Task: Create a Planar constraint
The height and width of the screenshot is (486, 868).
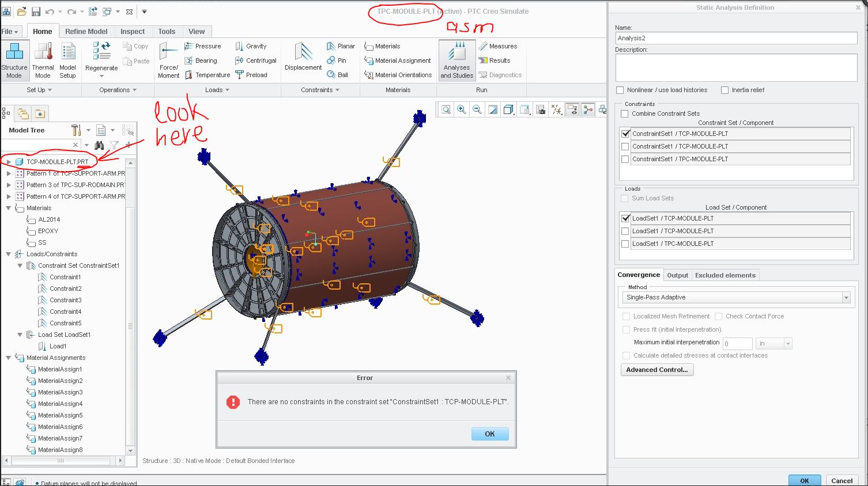Action: [341, 46]
